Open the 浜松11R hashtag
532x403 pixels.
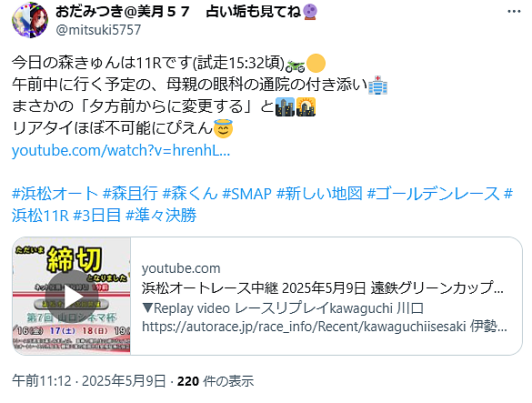(x=40, y=216)
